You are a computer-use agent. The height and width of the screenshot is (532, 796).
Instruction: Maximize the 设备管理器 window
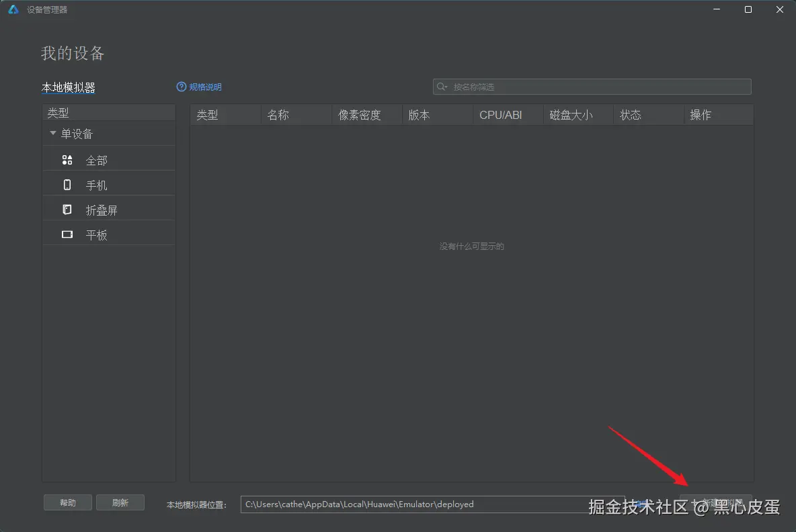(748, 9)
